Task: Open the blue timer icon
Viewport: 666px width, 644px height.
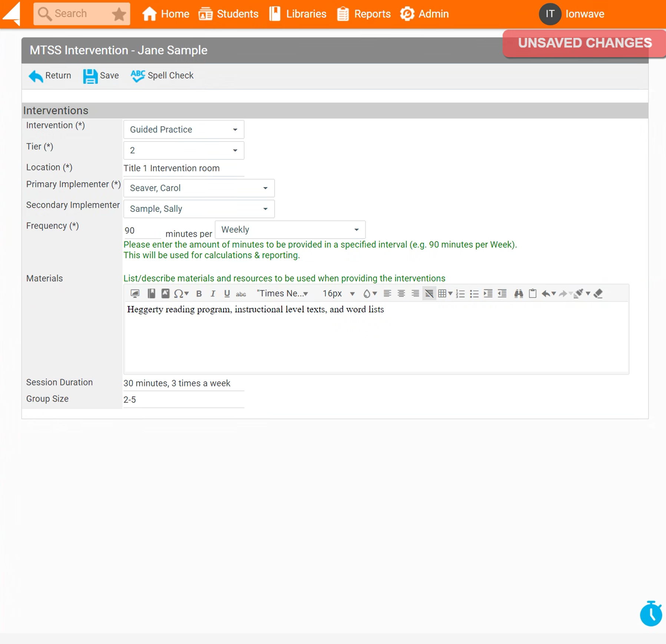Action: click(650, 614)
